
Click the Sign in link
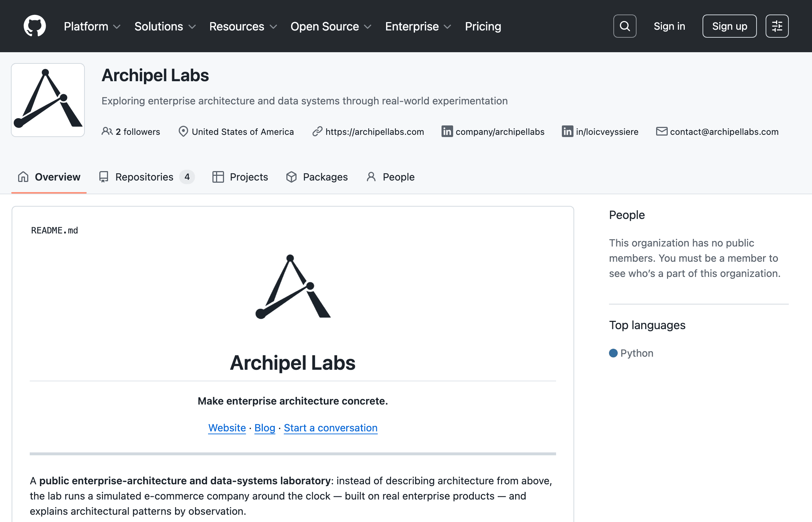point(669,26)
